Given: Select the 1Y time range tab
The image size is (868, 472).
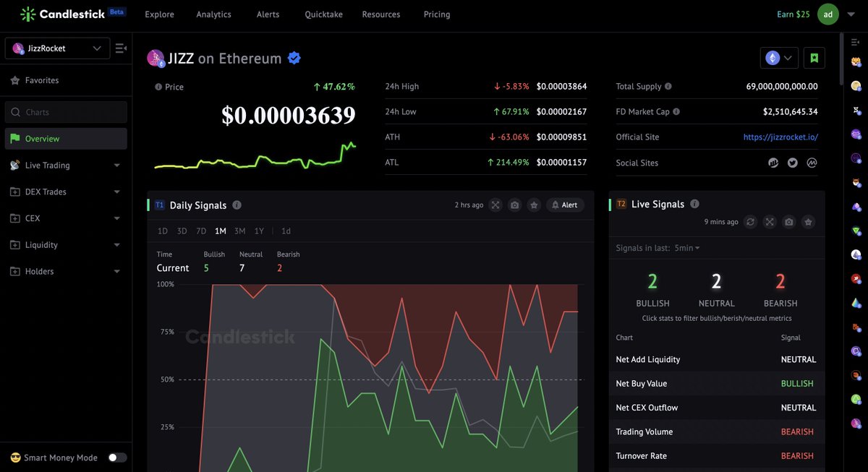Looking at the screenshot, I should pos(259,231).
